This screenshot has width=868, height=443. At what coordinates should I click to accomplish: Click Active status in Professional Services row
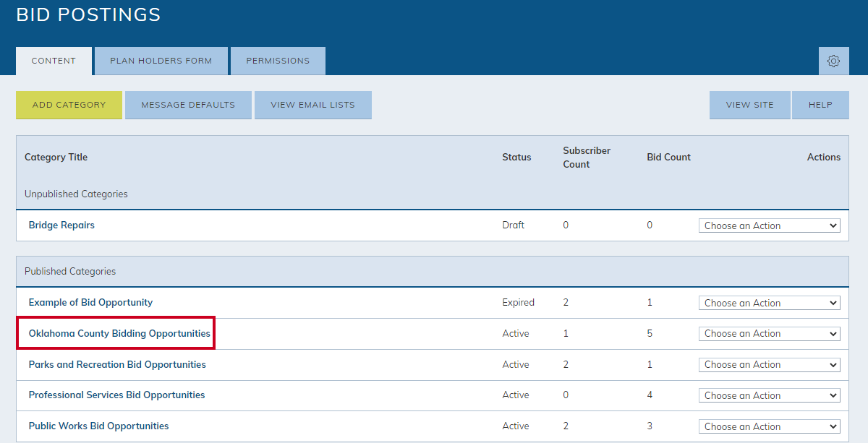click(516, 395)
